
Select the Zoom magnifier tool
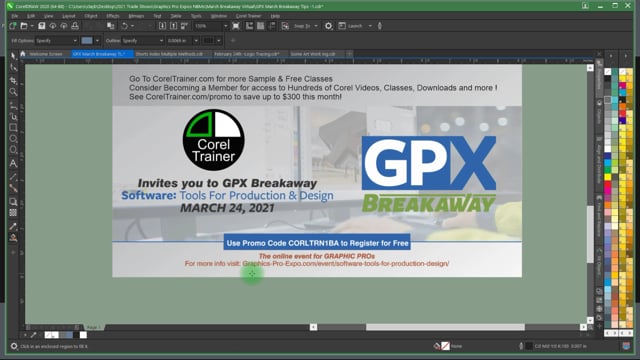13,92
